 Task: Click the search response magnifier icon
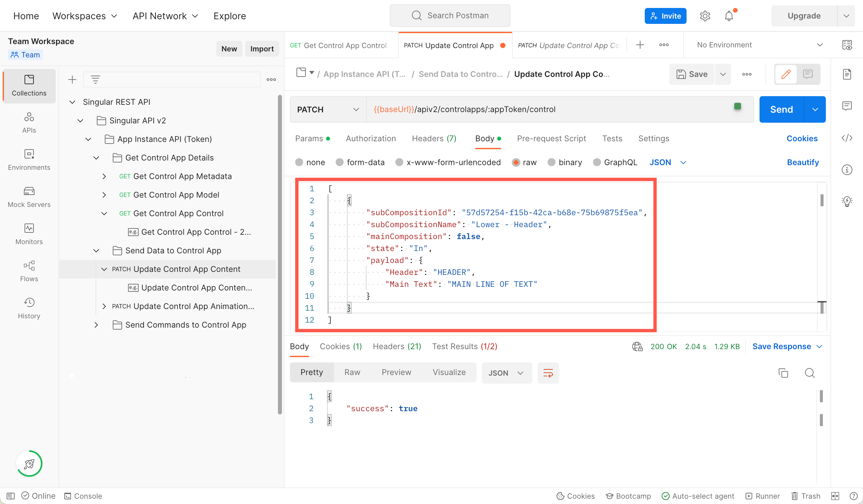coord(810,373)
